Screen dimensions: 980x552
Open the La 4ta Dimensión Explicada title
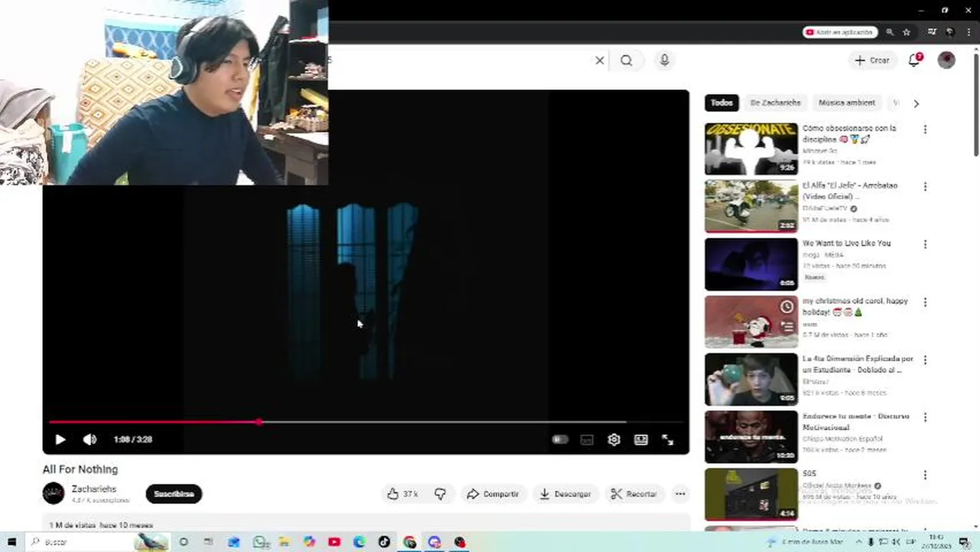(x=858, y=364)
